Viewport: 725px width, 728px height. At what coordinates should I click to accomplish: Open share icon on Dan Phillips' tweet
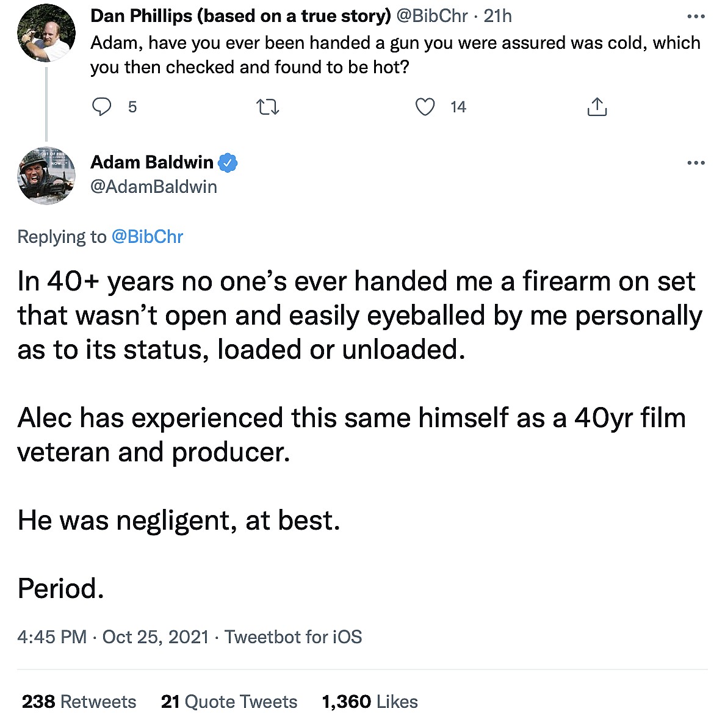coord(596,107)
